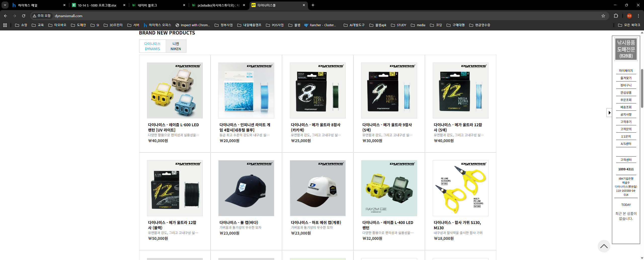Expand the tab search dropdown
Viewport: 644px width, 260px height.
(x=5, y=5)
